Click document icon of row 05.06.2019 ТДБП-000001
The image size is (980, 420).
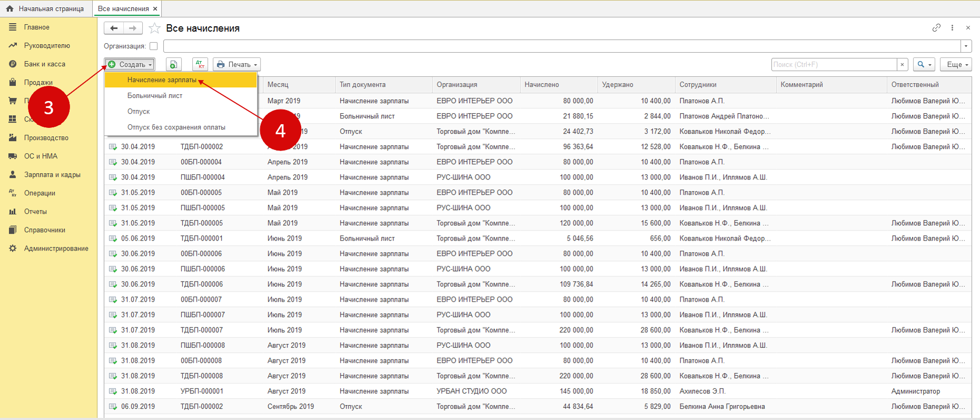(113, 238)
